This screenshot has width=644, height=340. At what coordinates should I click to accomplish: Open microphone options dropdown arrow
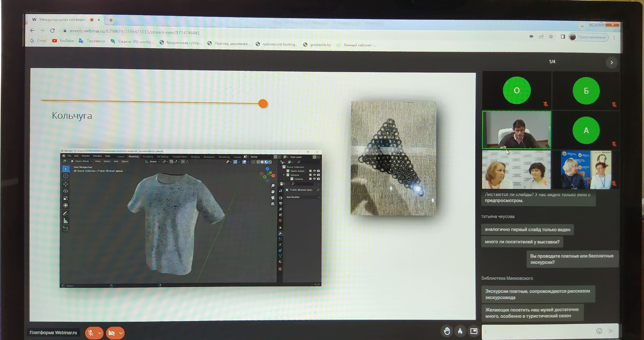[x=100, y=333]
